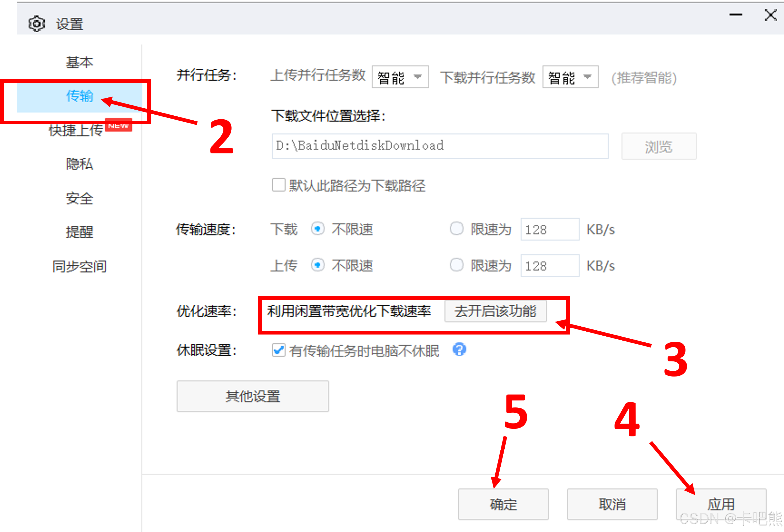Click the settings gear icon in title bar
This screenshot has height=532, width=784.
click(36, 24)
